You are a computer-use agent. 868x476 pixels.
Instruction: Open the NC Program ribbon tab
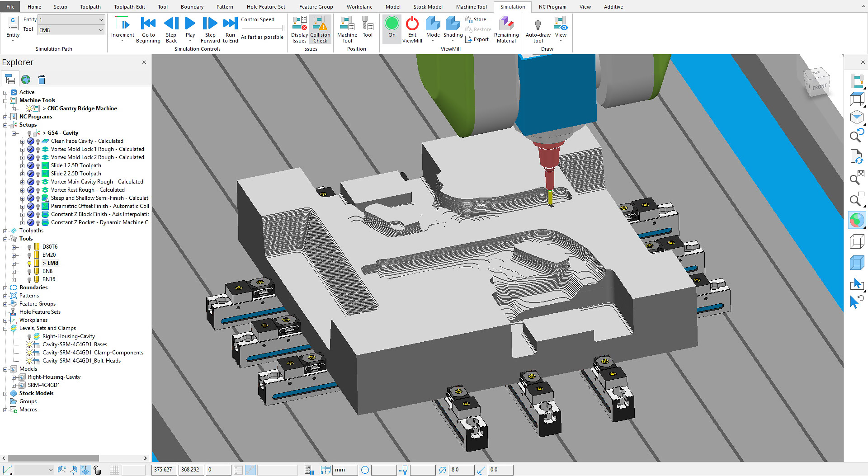coord(552,7)
